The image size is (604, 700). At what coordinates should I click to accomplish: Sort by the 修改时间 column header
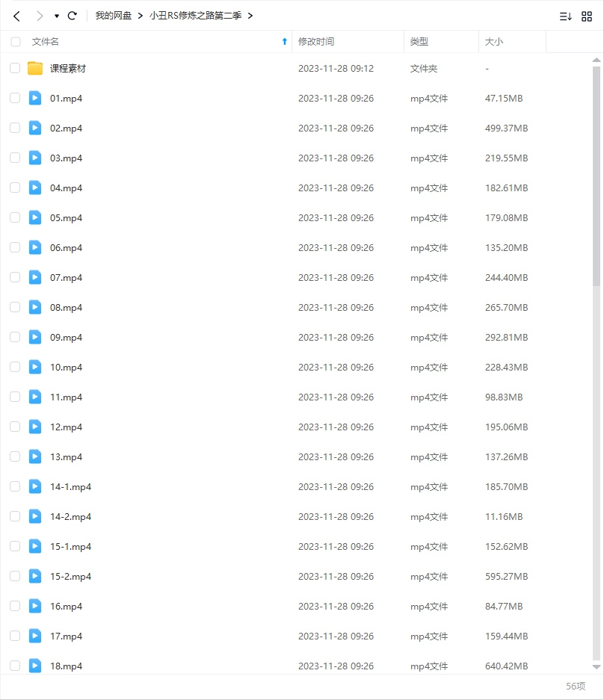pos(316,42)
